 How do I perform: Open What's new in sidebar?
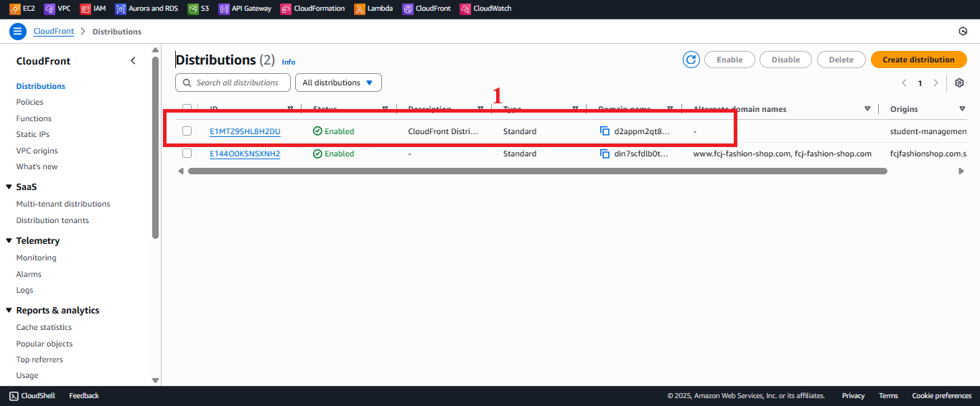point(37,166)
